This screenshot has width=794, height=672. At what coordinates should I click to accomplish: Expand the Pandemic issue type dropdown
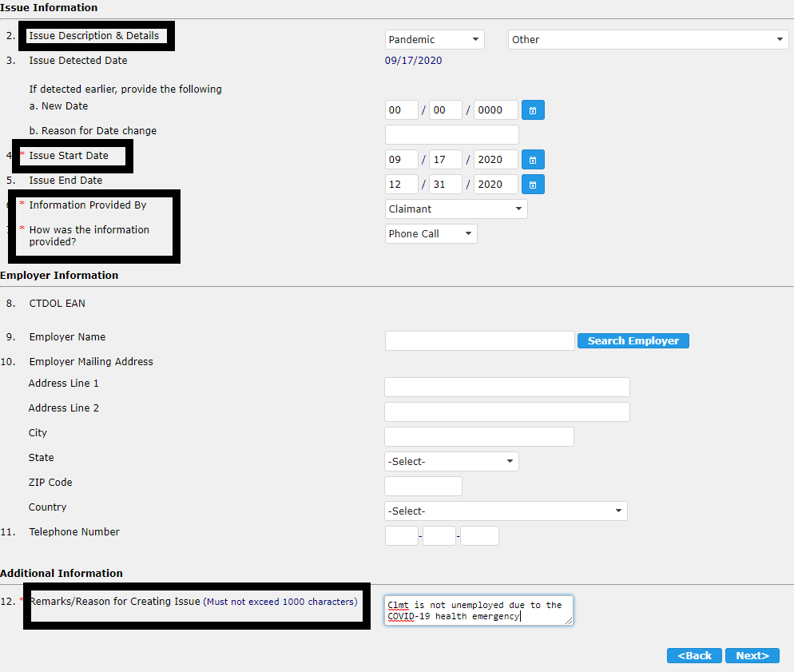[x=435, y=40]
